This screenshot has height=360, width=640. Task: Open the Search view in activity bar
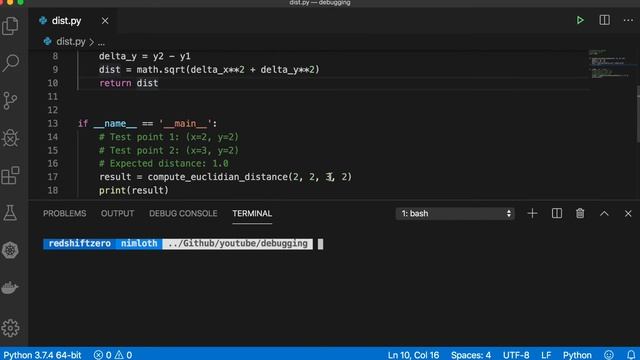(x=10, y=63)
